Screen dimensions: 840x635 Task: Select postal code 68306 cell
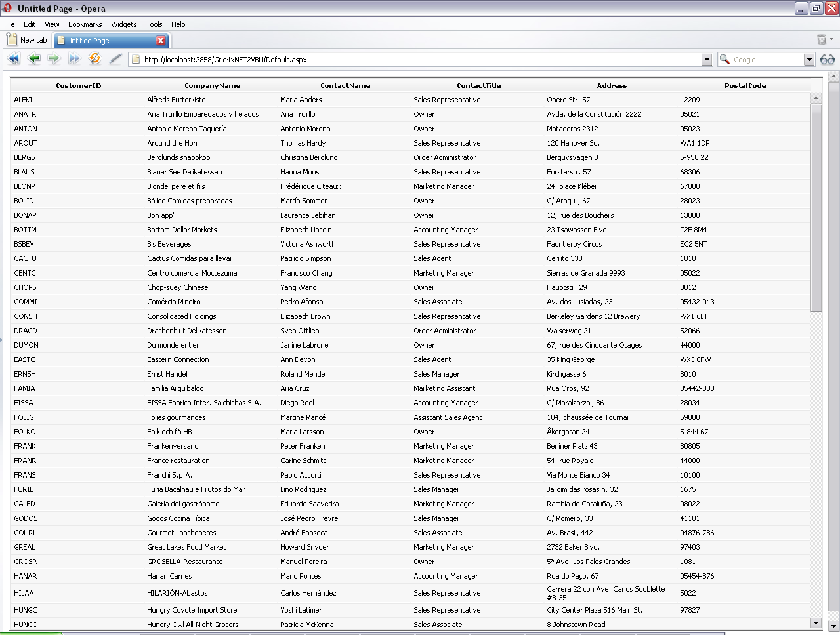click(690, 172)
